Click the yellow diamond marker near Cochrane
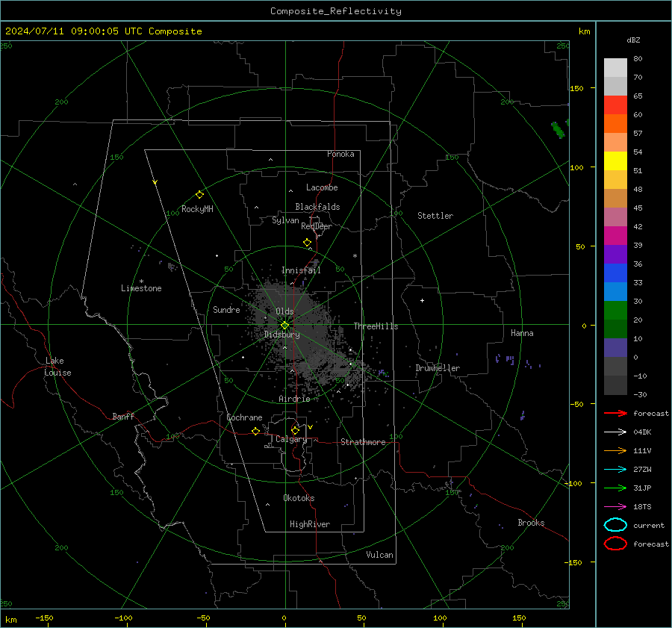Image resolution: width=672 pixels, height=628 pixels. (x=255, y=431)
